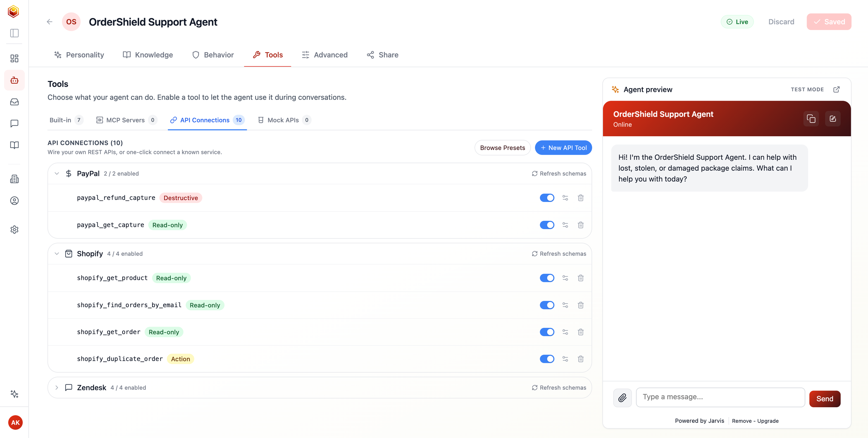Configure settings for paypal_refund_capture
The height and width of the screenshot is (438, 868).
click(565, 198)
